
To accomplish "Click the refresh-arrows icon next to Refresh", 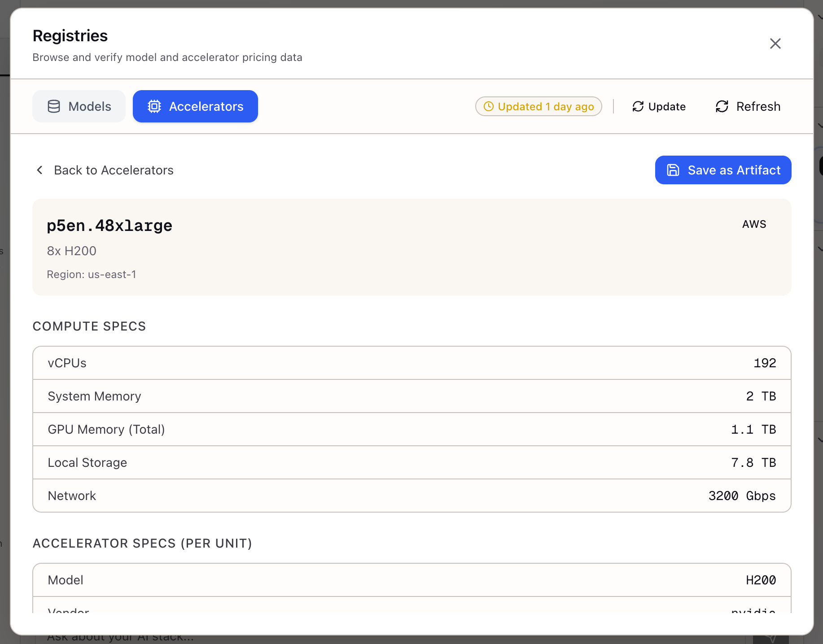I will (x=722, y=106).
